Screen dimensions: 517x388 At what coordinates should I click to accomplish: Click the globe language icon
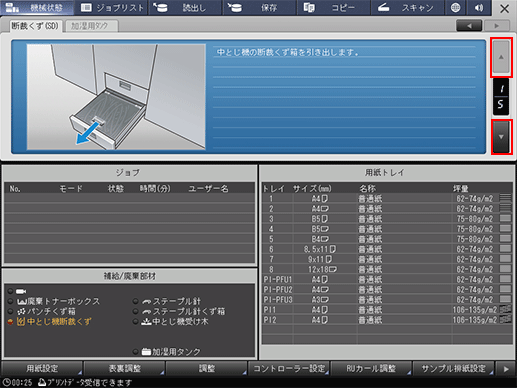[x=455, y=8]
